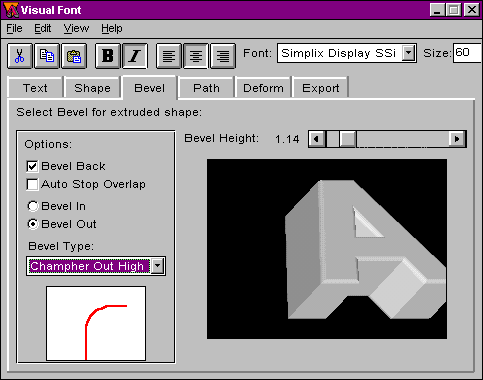Image resolution: width=483 pixels, height=380 pixels.
Task: Click Bevel Height right scroll arrow
Action: pos(457,139)
